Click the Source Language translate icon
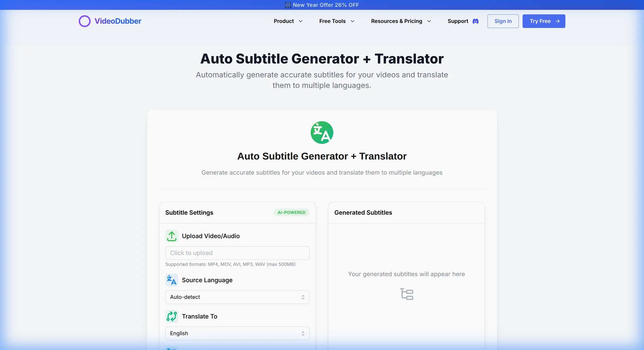 click(x=172, y=280)
